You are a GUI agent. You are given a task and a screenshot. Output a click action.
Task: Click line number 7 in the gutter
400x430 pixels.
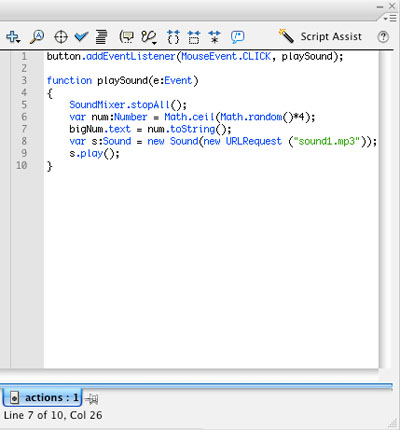[x=24, y=129]
